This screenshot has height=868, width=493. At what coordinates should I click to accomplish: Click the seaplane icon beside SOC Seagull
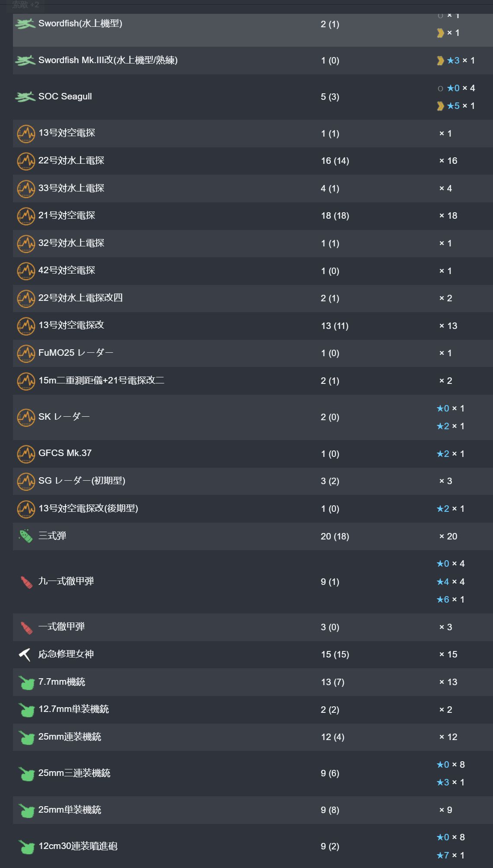[x=25, y=97]
